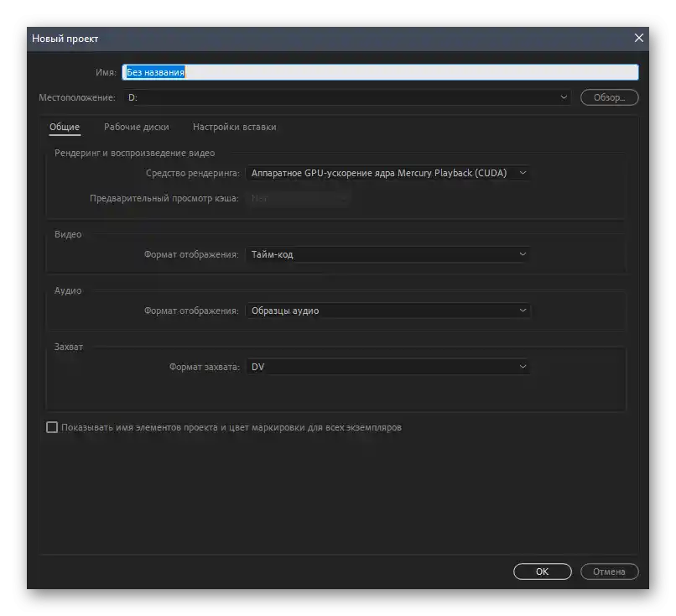676x616 pixels.
Task: Open the Местоположение dropdown showing D:
Action: click(346, 97)
